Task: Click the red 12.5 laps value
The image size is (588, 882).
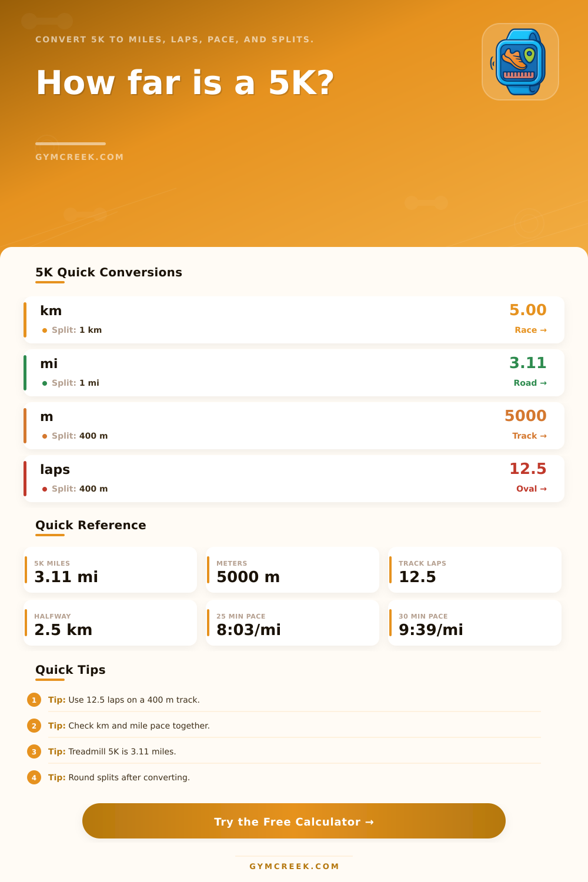Action: [527, 469]
